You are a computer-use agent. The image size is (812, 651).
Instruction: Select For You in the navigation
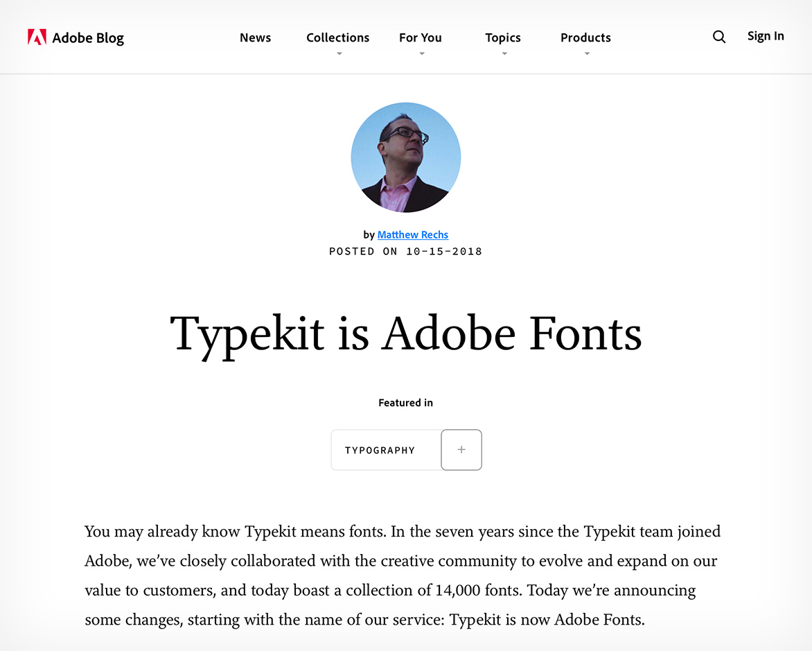coord(420,37)
